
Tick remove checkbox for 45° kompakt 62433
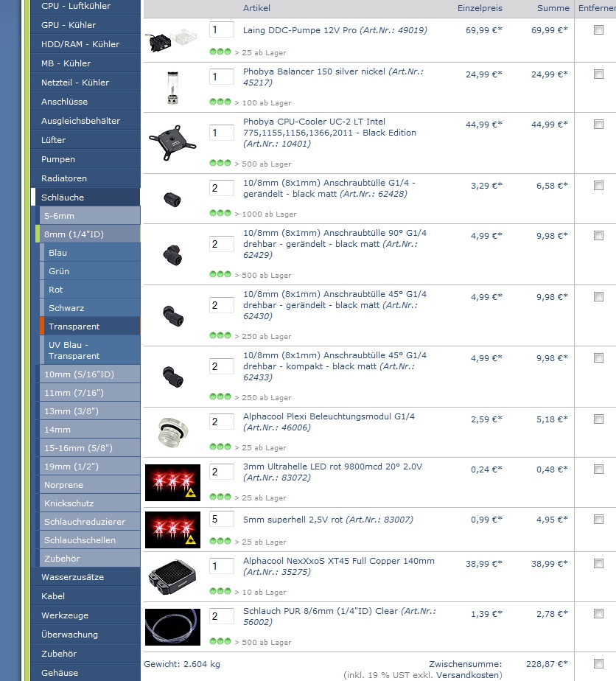coord(598,358)
